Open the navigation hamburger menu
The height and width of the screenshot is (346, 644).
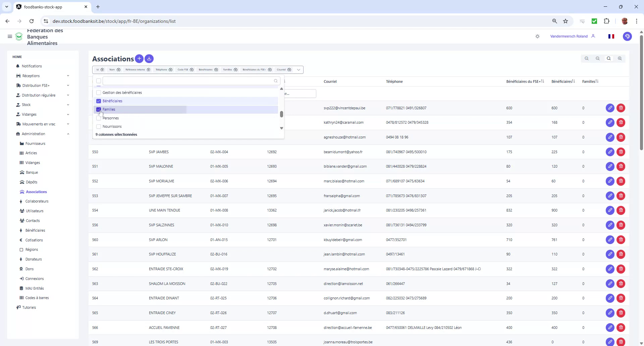click(x=10, y=36)
